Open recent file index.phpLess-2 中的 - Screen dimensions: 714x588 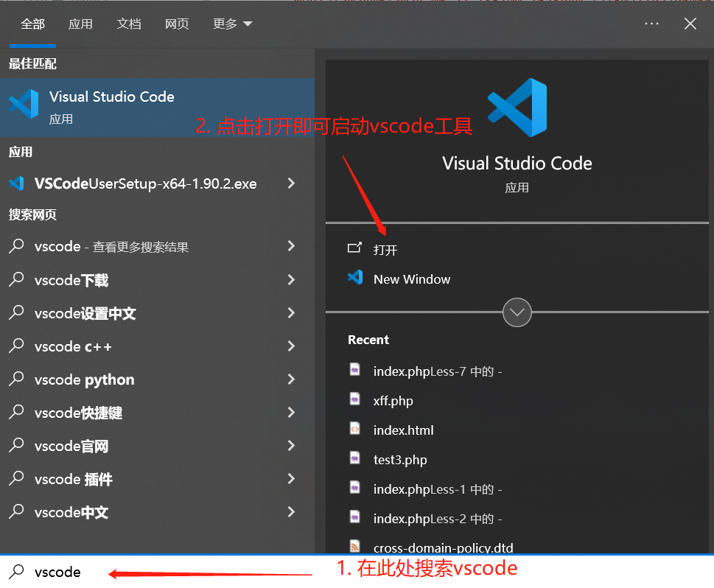point(438,519)
